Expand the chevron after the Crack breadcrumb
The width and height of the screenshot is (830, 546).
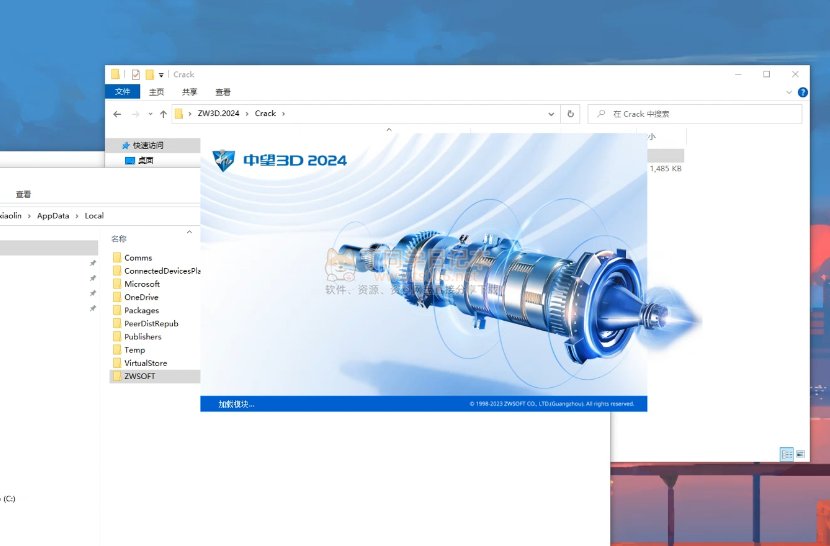[x=283, y=113]
